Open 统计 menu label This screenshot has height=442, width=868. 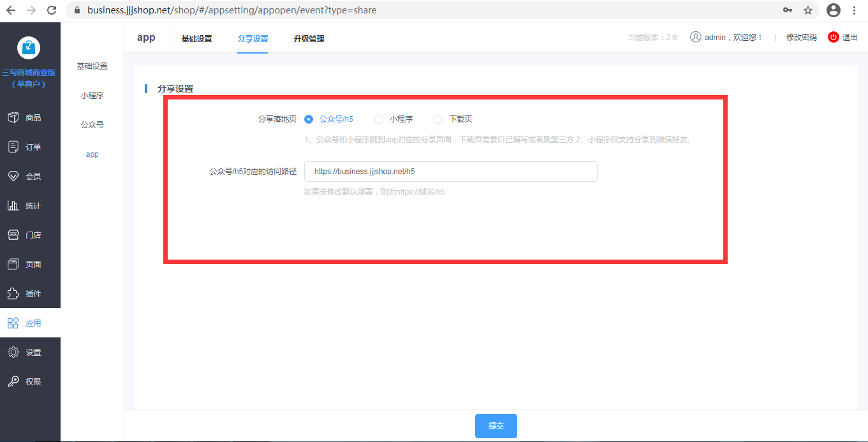33,205
